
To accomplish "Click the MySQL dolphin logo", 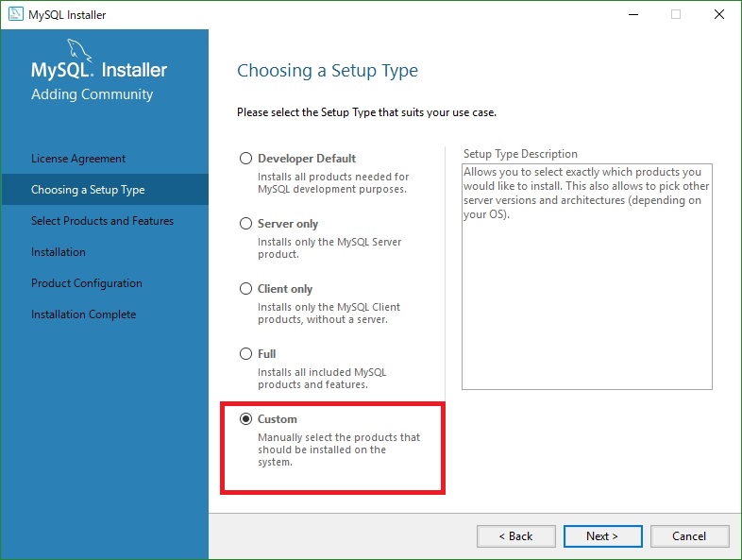I will [78, 50].
